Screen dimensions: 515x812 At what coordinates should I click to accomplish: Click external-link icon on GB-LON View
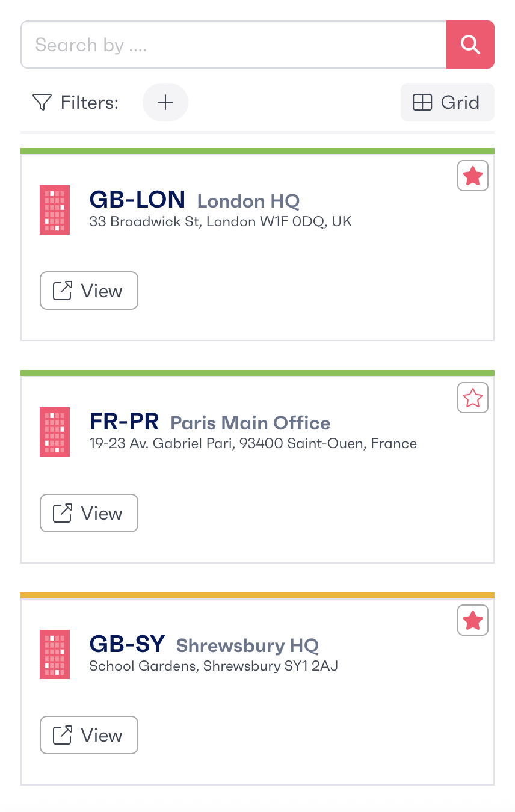[63, 291]
